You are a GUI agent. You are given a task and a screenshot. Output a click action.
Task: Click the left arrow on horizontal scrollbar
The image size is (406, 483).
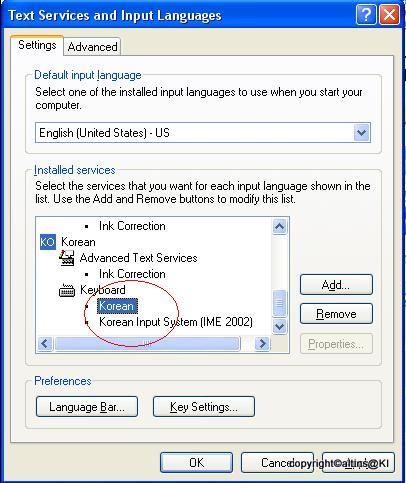point(45,343)
